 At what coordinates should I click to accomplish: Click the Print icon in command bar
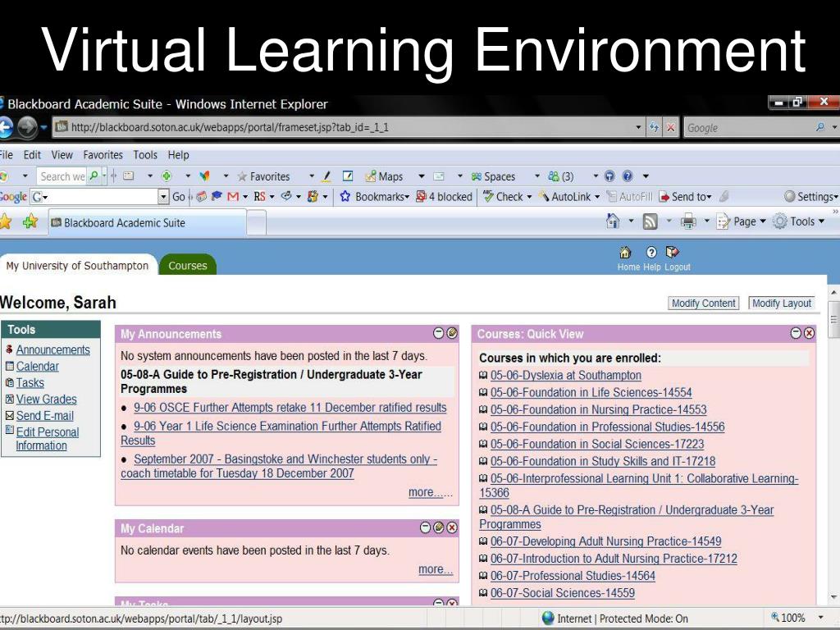click(x=688, y=221)
